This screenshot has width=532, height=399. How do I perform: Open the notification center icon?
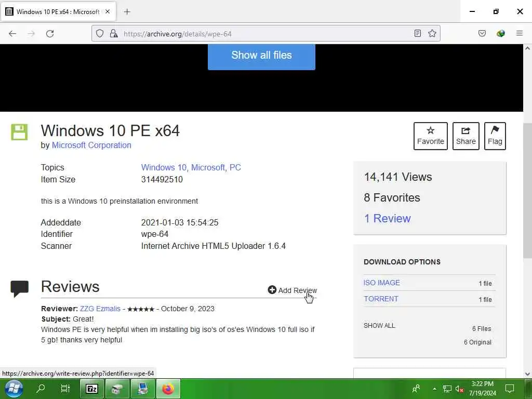tap(510, 389)
